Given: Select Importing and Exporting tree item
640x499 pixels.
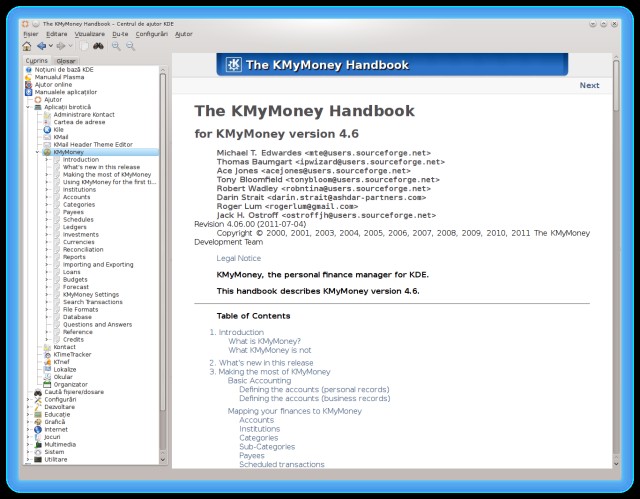Looking at the screenshot, I should tap(98, 265).
